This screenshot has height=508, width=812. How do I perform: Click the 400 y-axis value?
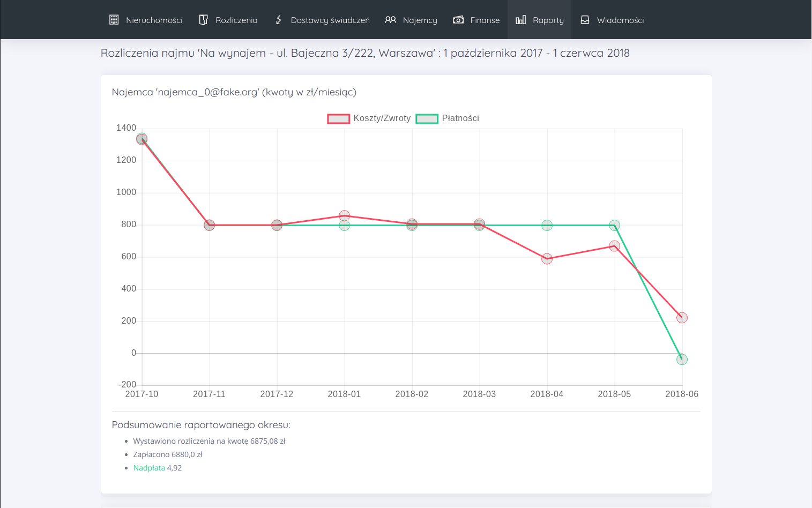click(129, 289)
